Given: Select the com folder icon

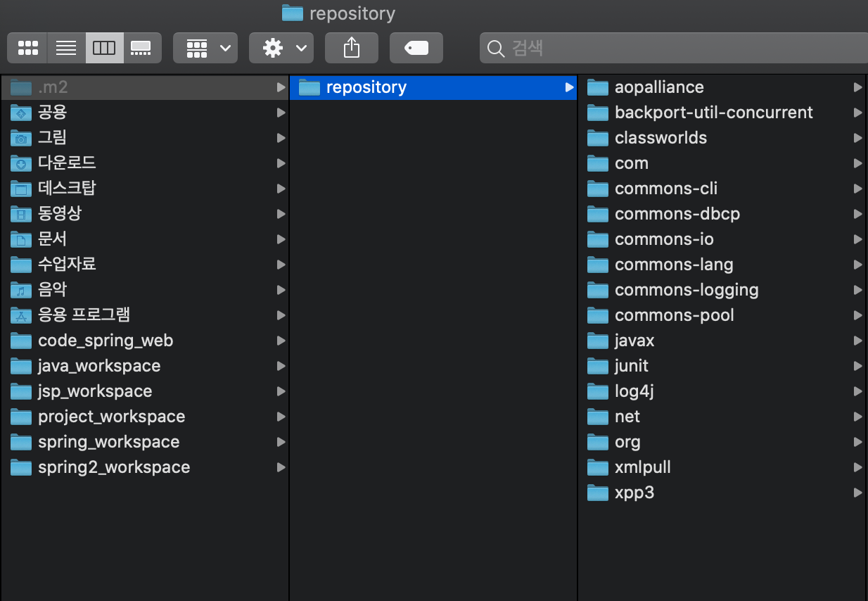Looking at the screenshot, I should tap(598, 163).
